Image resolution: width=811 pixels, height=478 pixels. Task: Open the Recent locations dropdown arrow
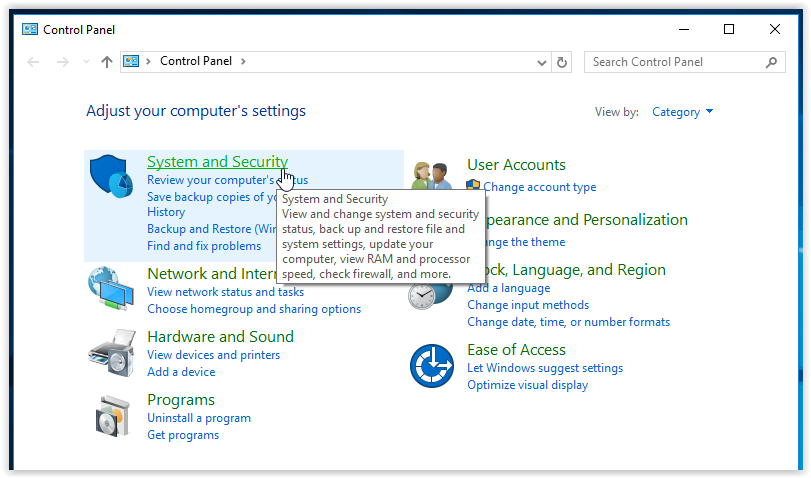tap(86, 62)
